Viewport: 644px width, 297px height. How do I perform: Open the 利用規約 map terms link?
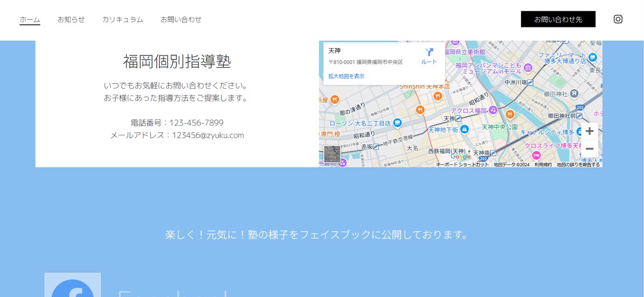click(x=543, y=164)
